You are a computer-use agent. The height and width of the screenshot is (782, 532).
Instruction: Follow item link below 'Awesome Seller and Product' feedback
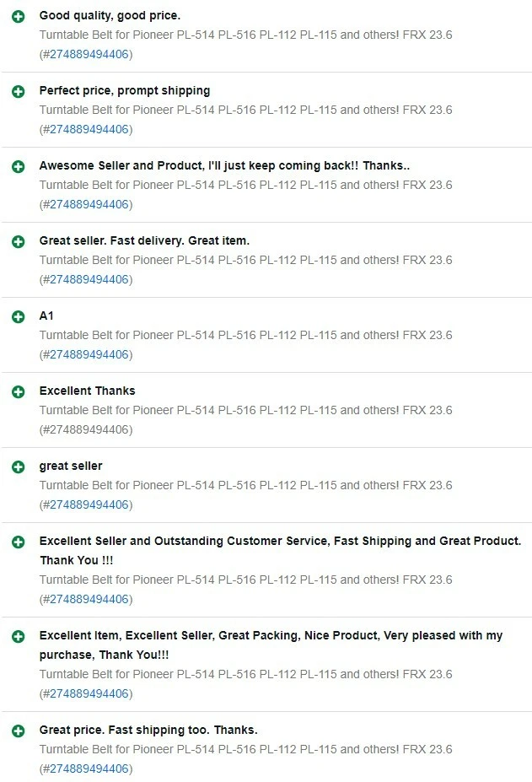point(89,205)
